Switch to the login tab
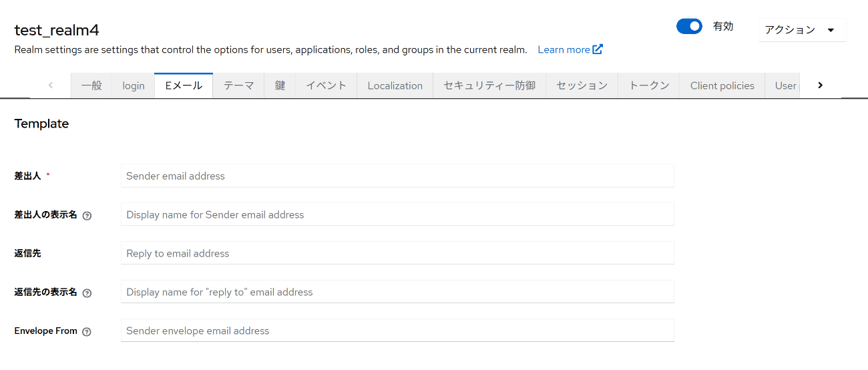868x370 pixels. click(x=134, y=85)
